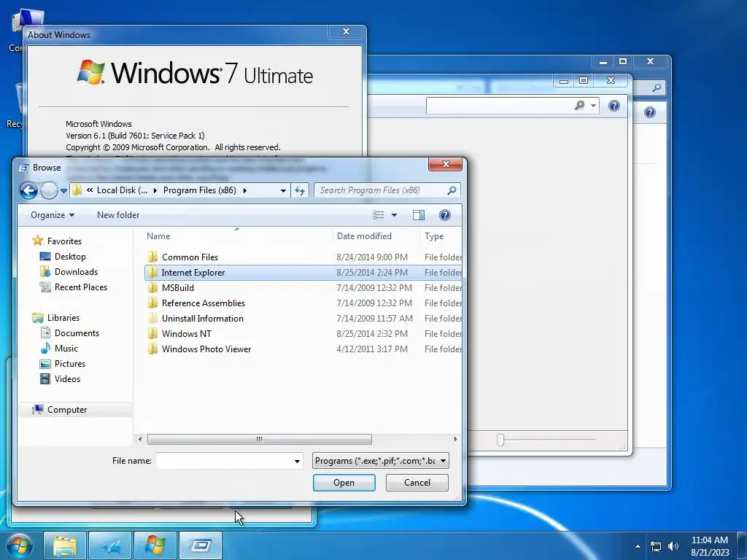Open the search dropdown arrow in background window
Viewport: 747px width, 560px height.
[593, 106]
